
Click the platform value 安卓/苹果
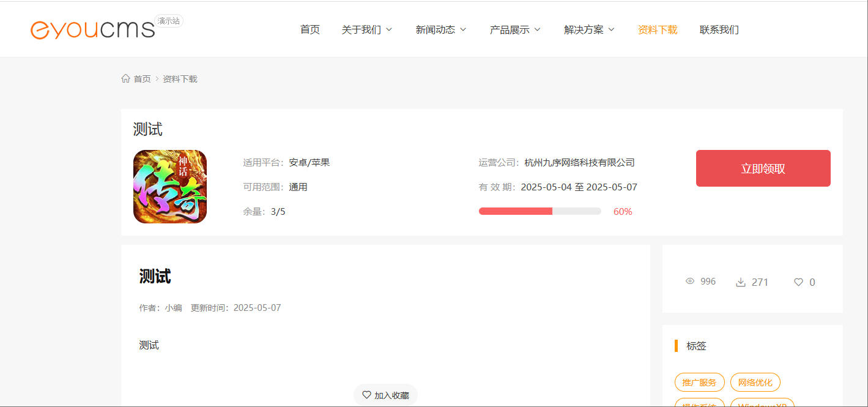click(x=310, y=163)
